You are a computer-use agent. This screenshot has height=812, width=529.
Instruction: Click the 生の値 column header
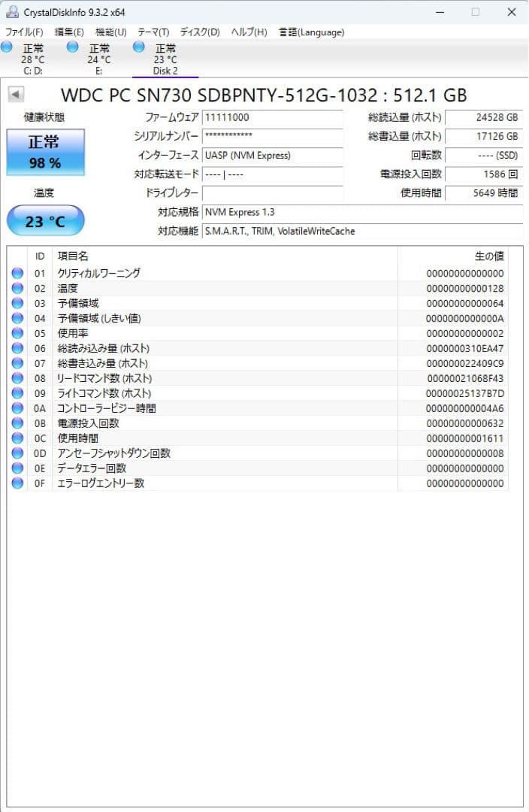[x=453, y=256]
